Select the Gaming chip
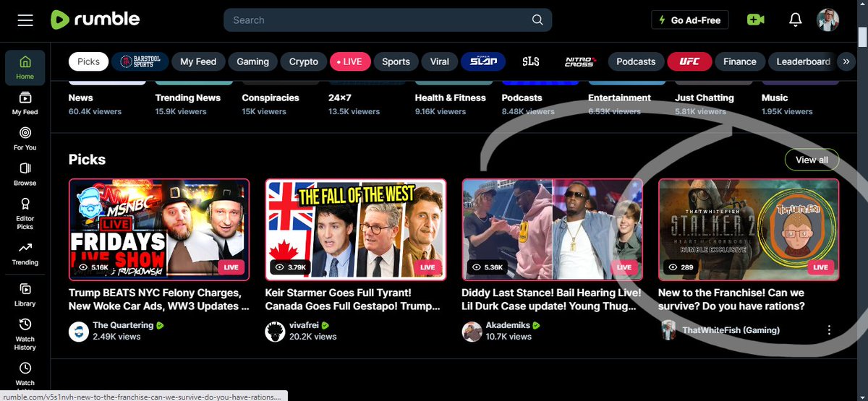This screenshot has width=868, height=401. click(252, 61)
